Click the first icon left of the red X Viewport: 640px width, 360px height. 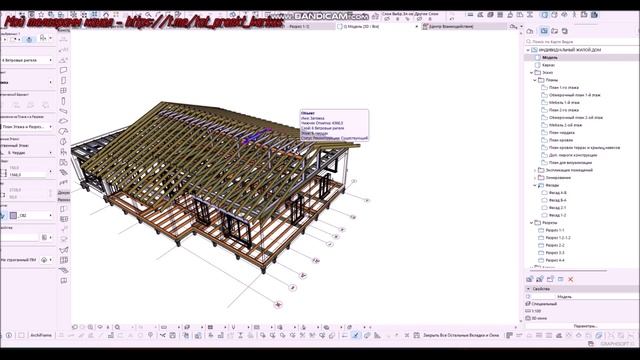(x=560, y=279)
